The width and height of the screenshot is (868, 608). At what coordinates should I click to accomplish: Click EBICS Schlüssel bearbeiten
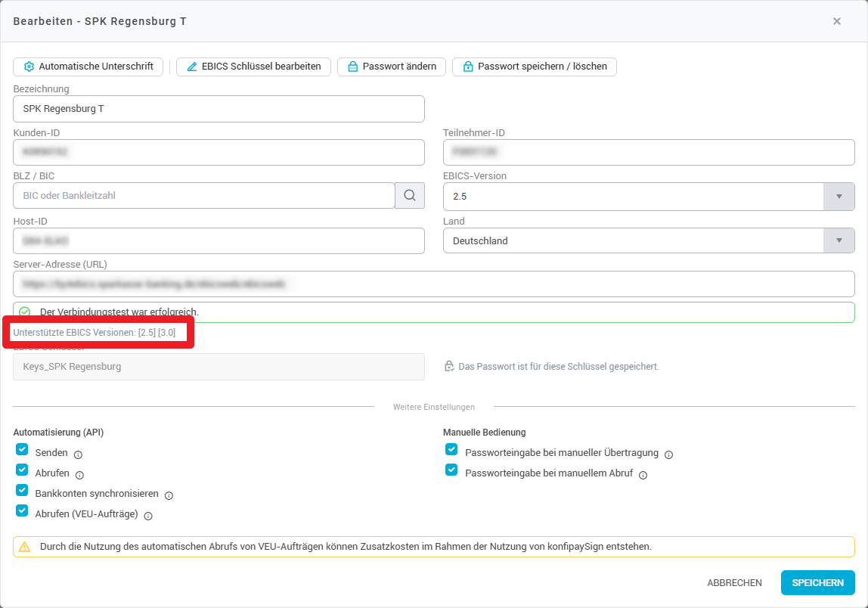253,67
